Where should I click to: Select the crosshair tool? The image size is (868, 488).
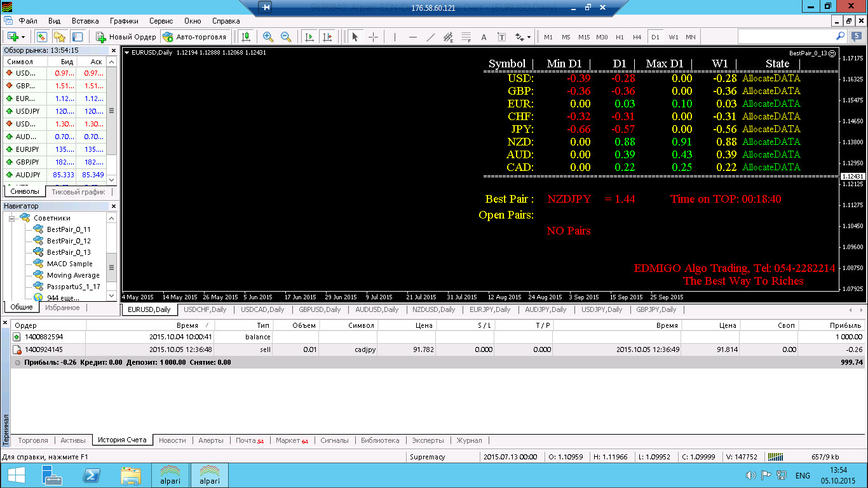pyautogui.click(x=373, y=37)
